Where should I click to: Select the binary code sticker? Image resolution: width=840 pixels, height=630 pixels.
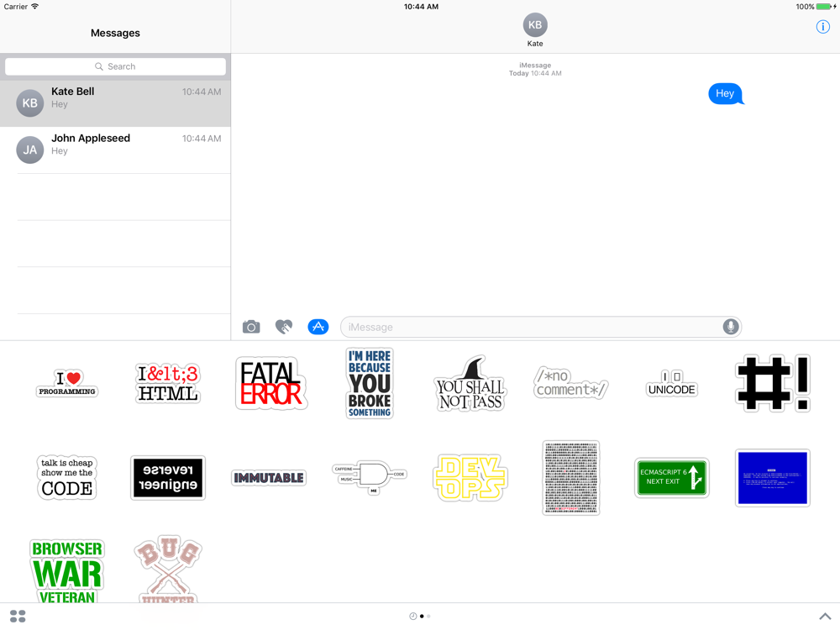(x=571, y=477)
